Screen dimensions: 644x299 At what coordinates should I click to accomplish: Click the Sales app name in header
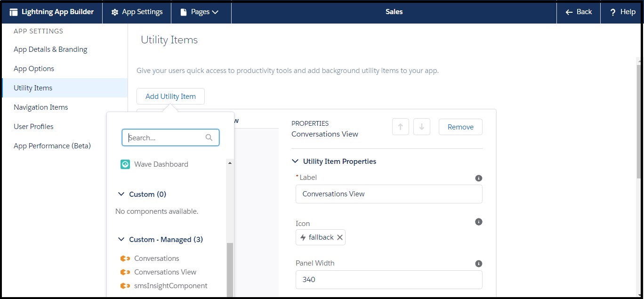394,12
